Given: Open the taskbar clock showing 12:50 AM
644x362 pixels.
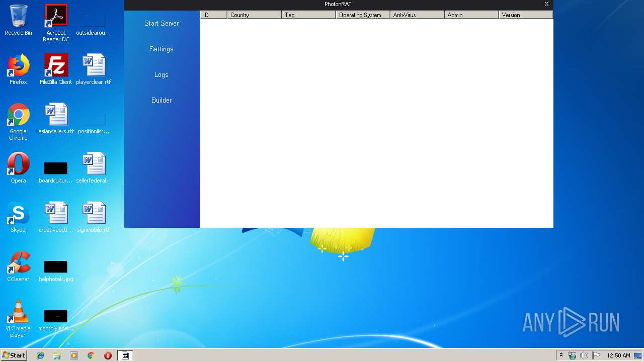Looking at the screenshot, I should pyautogui.click(x=618, y=355).
